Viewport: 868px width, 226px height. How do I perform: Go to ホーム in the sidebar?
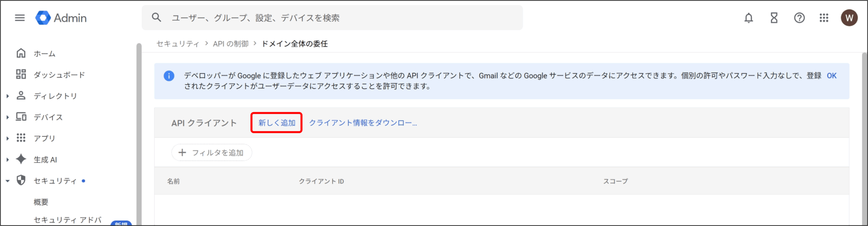[44, 54]
